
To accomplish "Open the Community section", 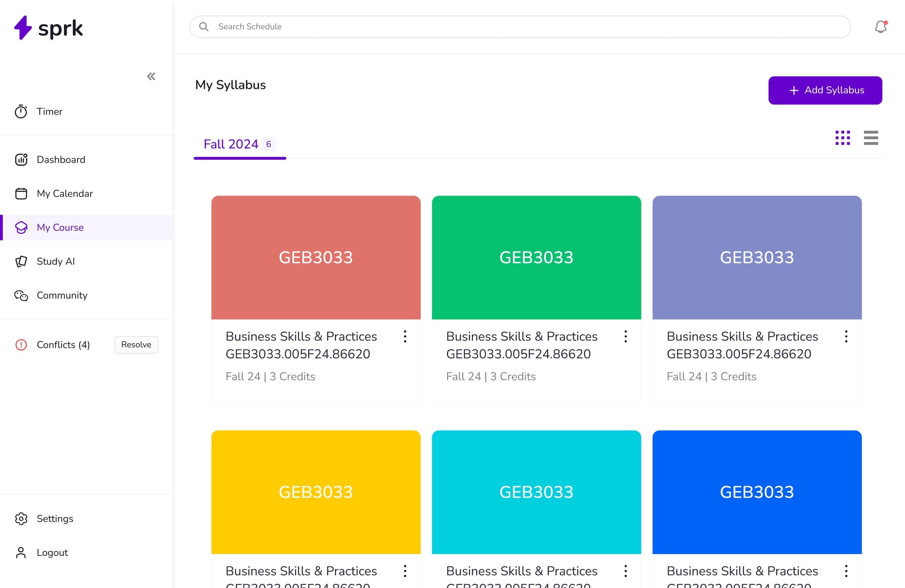I will [62, 296].
